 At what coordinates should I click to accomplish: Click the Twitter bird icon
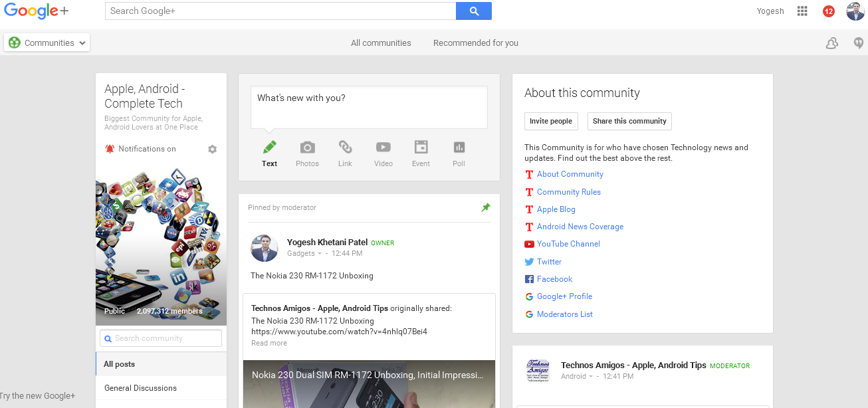tap(529, 262)
